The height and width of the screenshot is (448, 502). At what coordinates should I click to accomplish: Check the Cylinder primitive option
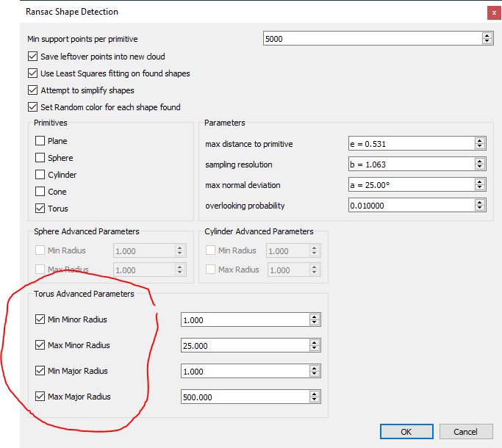(40, 175)
